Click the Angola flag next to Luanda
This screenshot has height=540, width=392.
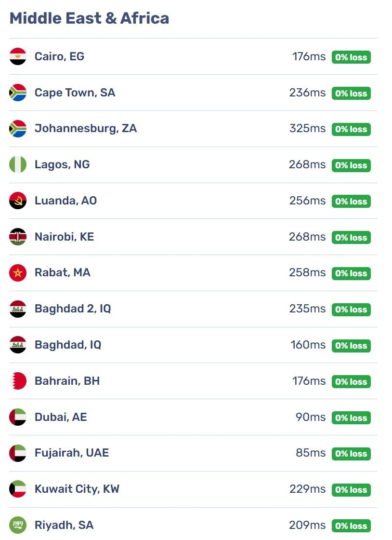pyautogui.click(x=17, y=201)
